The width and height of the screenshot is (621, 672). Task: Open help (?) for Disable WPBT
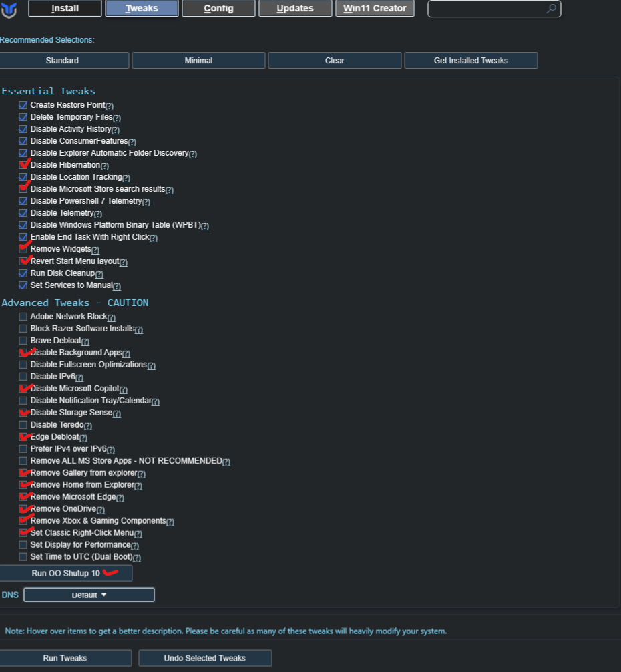click(205, 226)
